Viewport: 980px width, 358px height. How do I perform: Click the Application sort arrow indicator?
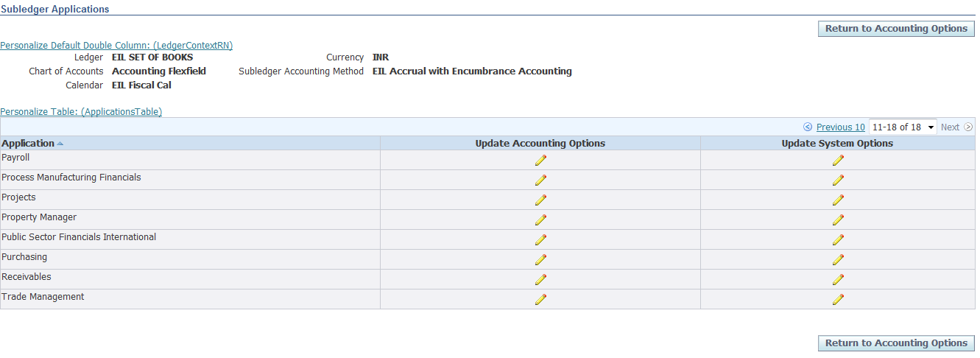click(60, 144)
